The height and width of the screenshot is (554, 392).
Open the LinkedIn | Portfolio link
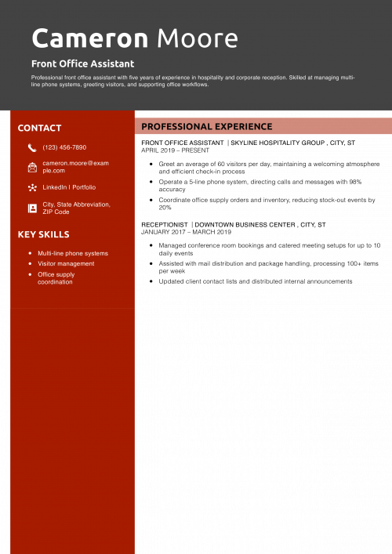pyautogui.click(x=69, y=187)
